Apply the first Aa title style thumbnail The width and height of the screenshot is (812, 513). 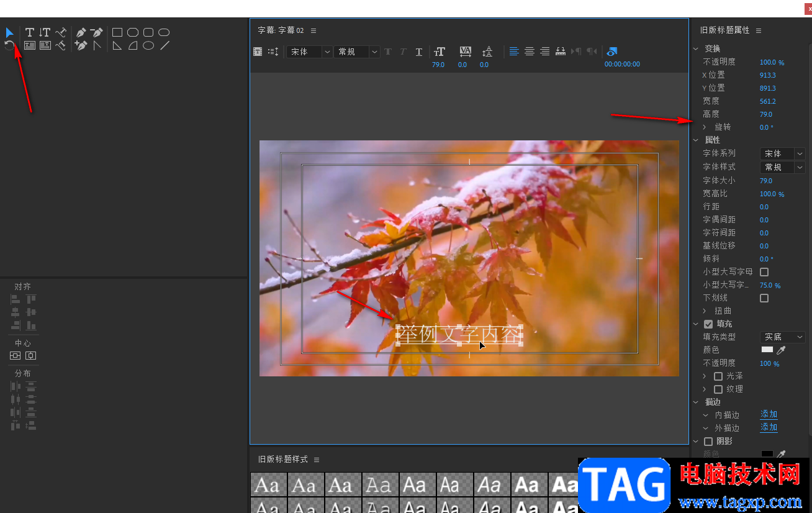click(x=269, y=485)
